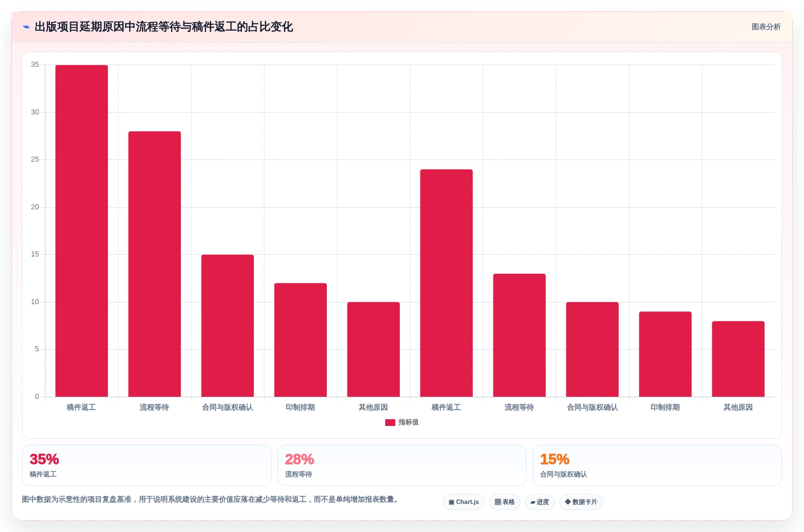Click the bar valued 12 for 印制排期
Viewport: 804px width, 532px height.
[300, 340]
